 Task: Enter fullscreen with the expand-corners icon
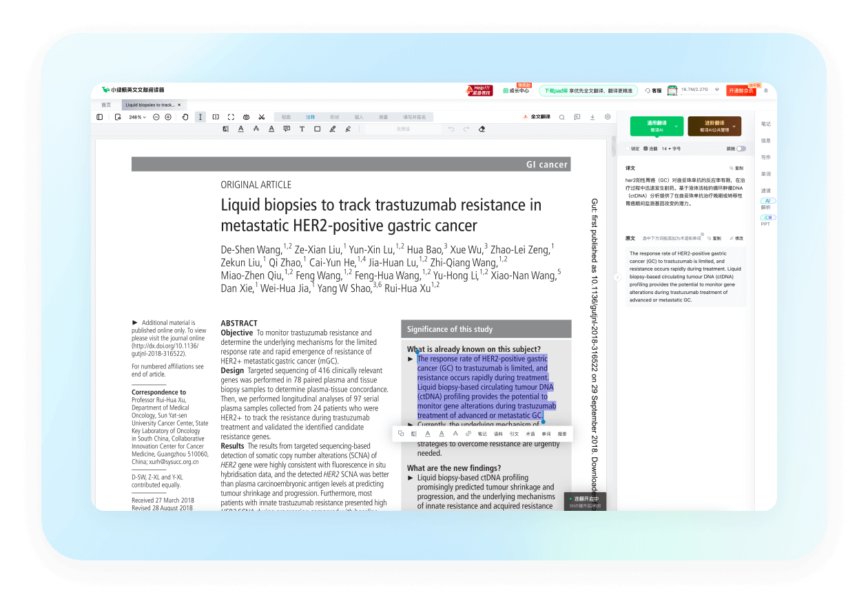231,117
